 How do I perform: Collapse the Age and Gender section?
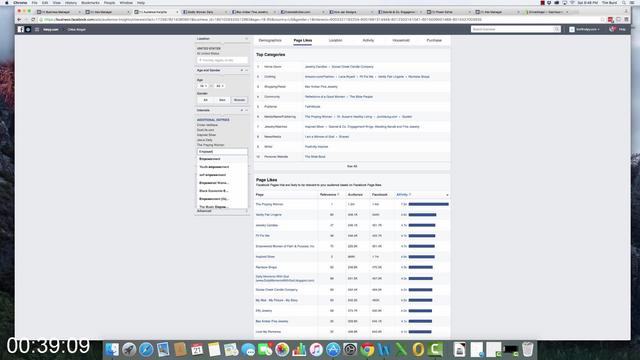click(246, 71)
